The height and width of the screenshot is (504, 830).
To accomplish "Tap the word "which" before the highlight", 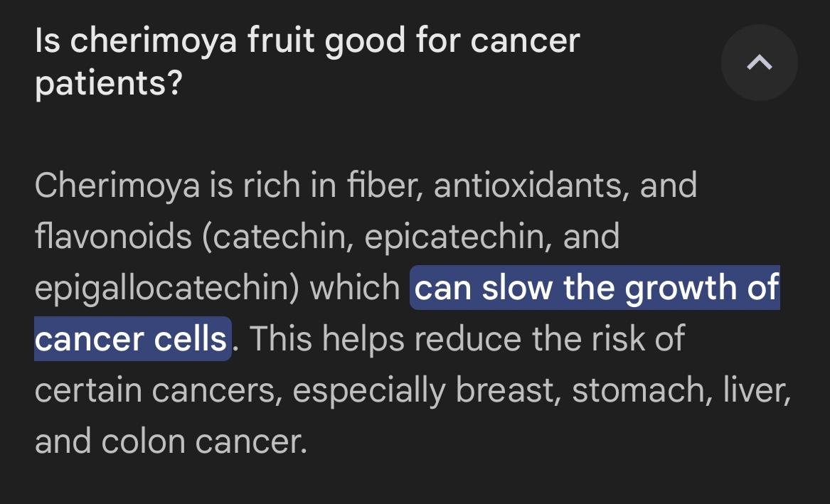I will tap(354, 288).
